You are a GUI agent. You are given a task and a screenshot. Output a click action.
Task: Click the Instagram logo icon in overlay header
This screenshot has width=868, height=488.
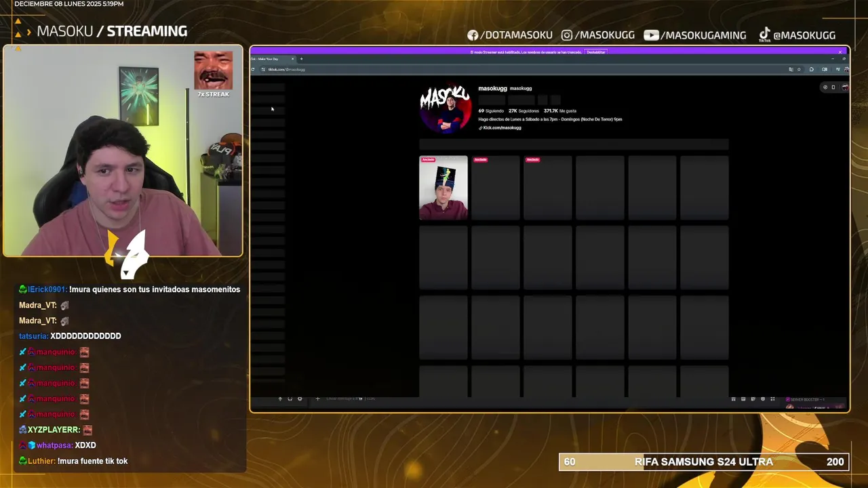pyautogui.click(x=567, y=35)
